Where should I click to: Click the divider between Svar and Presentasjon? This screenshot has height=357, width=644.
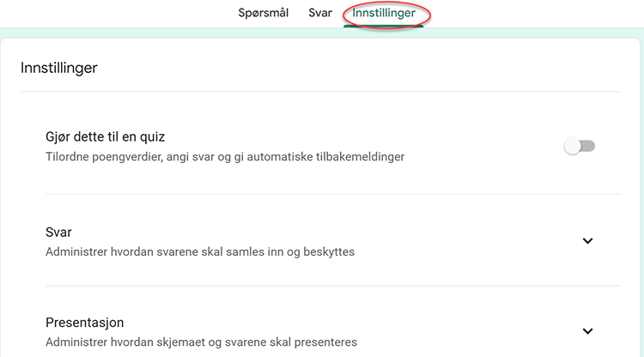pyautogui.click(x=319, y=286)
